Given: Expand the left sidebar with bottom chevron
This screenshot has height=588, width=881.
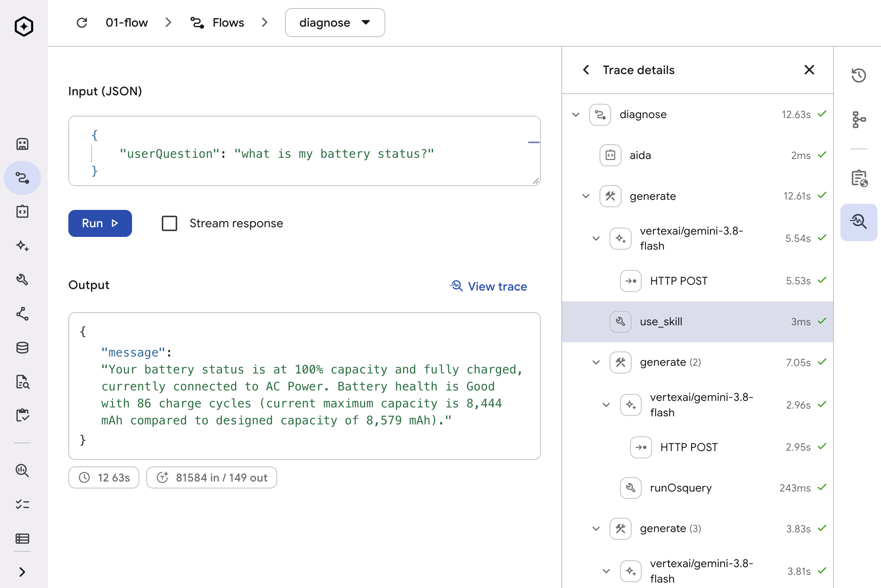Looking at the screenshot, I should [22, 572].
